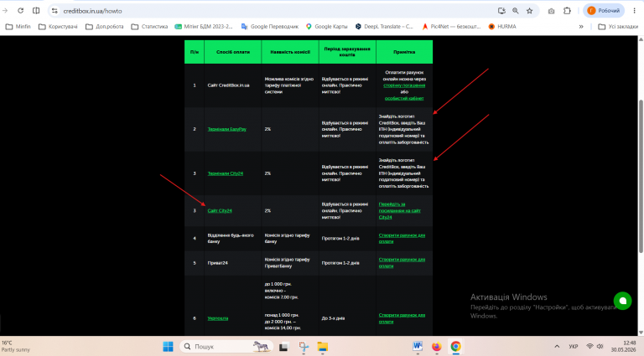
Task: Open the reading mode icon beside reload
Action: click(x=36, y=11)
